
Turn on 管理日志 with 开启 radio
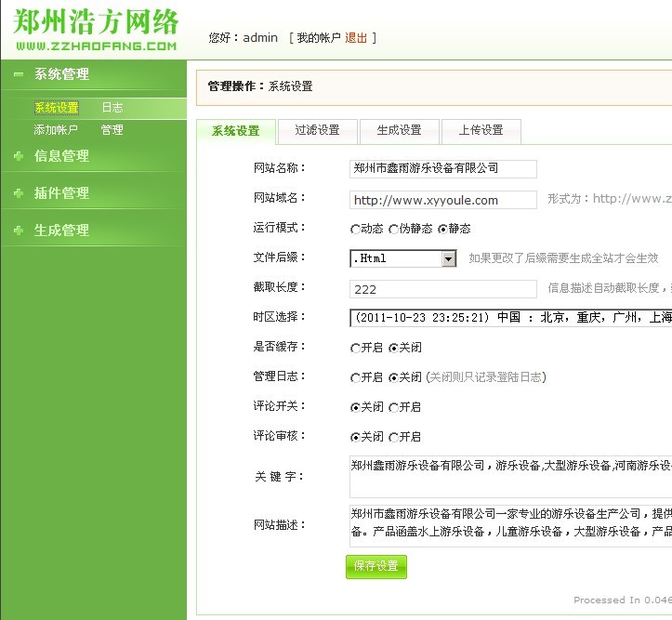click(x=355, y=378)
